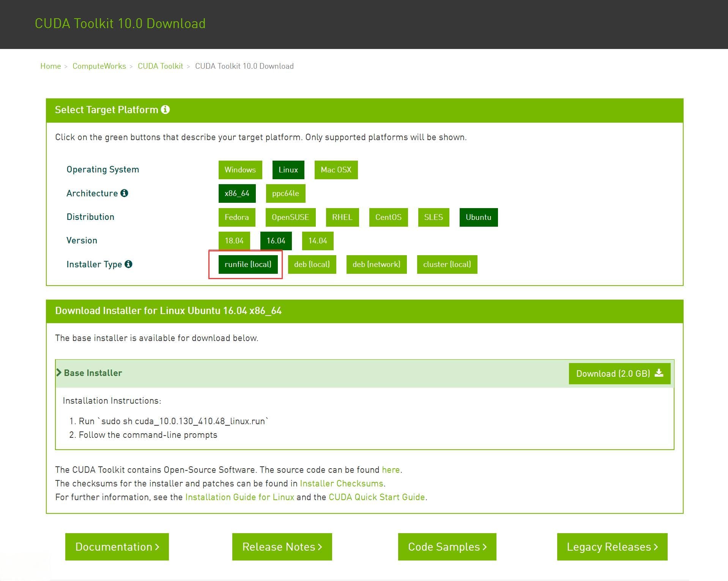The height and width of the screenshot is (581, 728).
Task: Click 'Installation Instructions:' text
Action: pos(112,401)
